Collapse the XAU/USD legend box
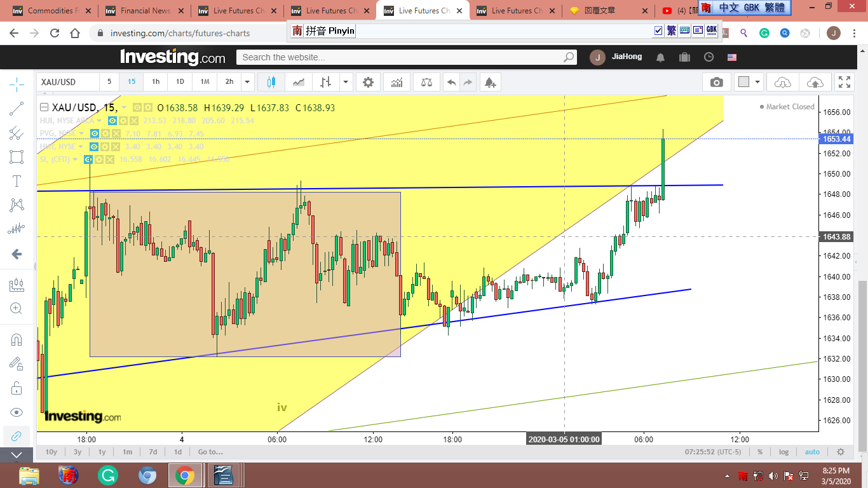The width and height of the screenshot is (868, 488). [x=44, y=108]
